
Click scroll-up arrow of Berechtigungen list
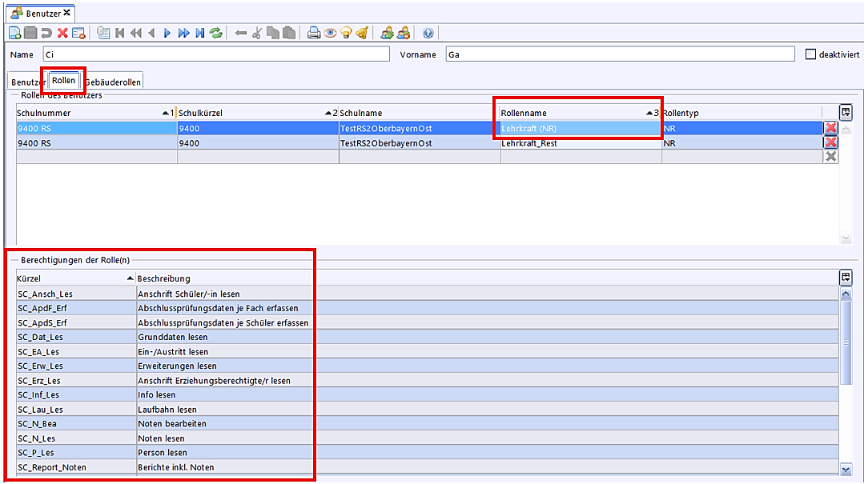(846, 294)
